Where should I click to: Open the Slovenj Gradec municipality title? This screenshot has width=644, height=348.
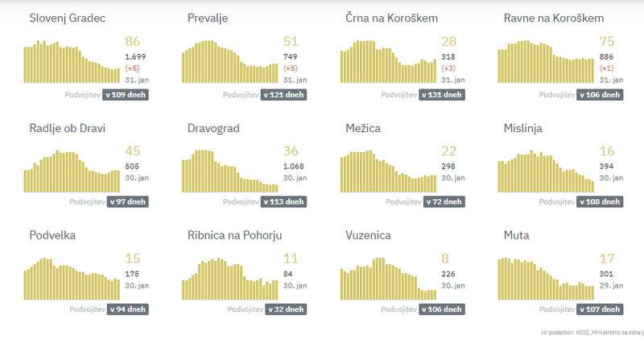(x=66, y=18)
